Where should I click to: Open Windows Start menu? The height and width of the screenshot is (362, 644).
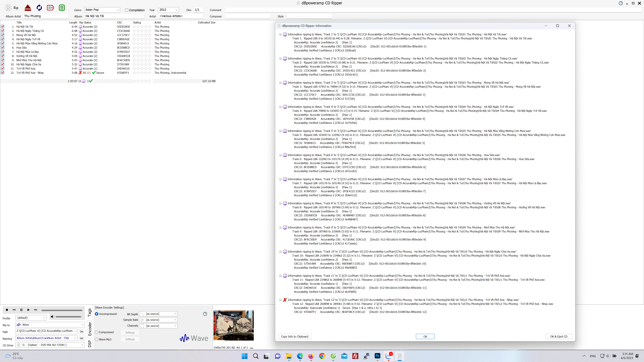[245, 356]
